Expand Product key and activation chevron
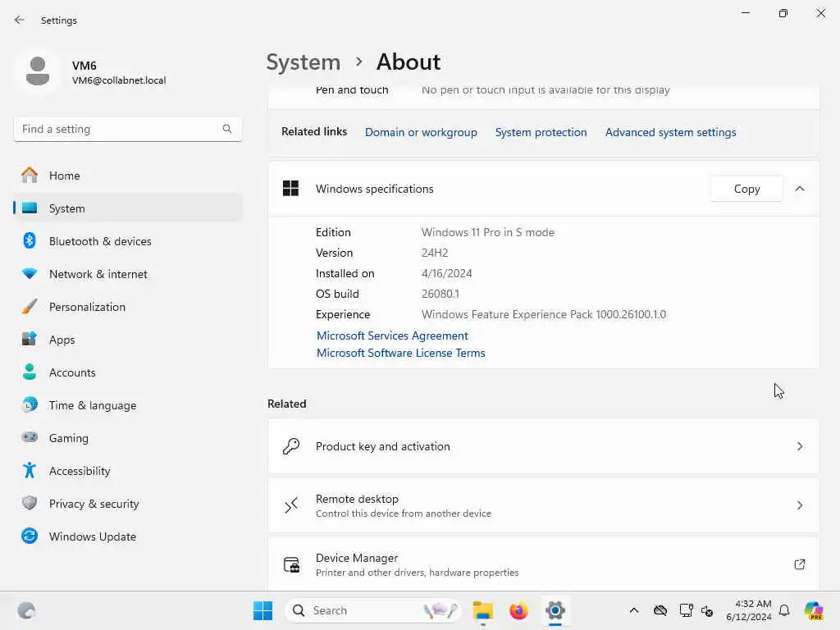Viewport: 840px width, 630px height. [x=799, y=446]
